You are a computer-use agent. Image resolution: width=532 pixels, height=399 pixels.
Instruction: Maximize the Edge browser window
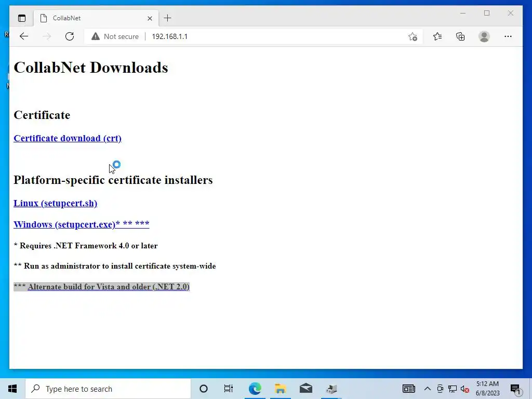(x=487, y=13)
